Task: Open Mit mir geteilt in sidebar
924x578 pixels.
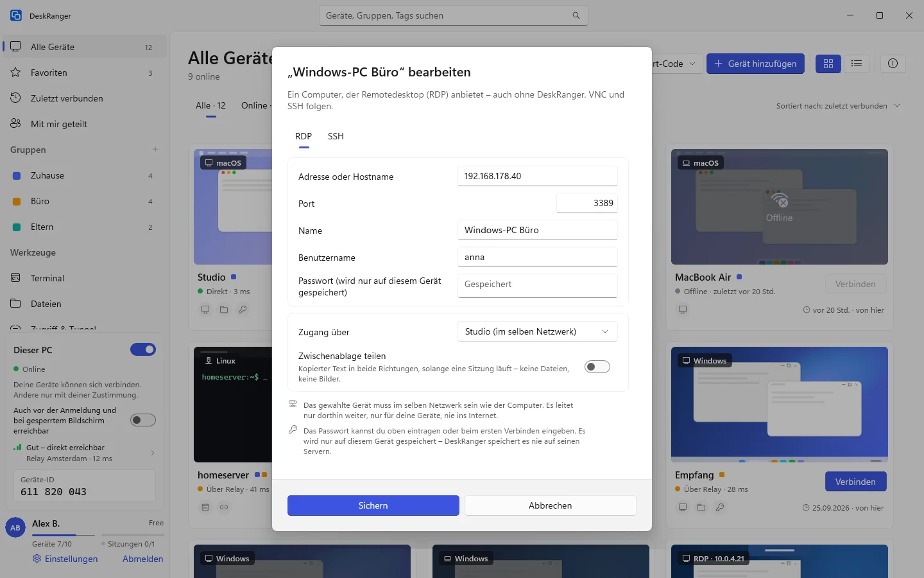Action: click(83, 124)
